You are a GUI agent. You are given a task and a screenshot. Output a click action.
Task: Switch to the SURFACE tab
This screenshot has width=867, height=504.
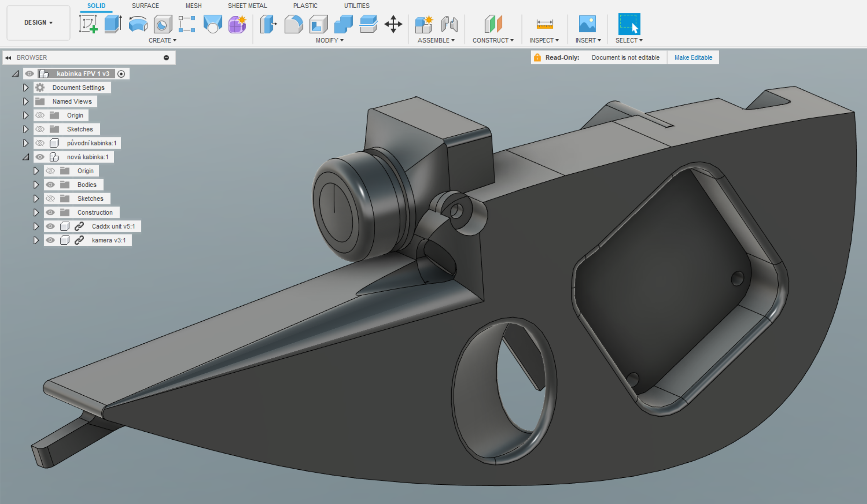point(145,6)
